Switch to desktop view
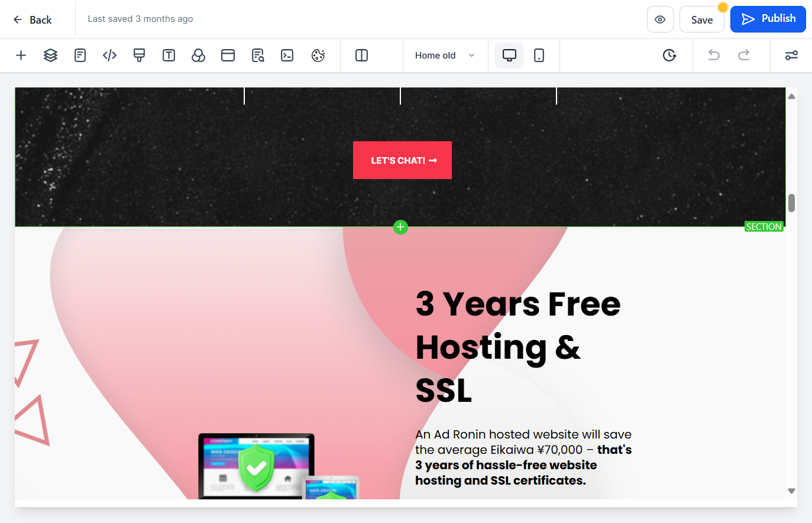Image resolution: width=812 pixels, height=523 pixels. pos(509,56)
